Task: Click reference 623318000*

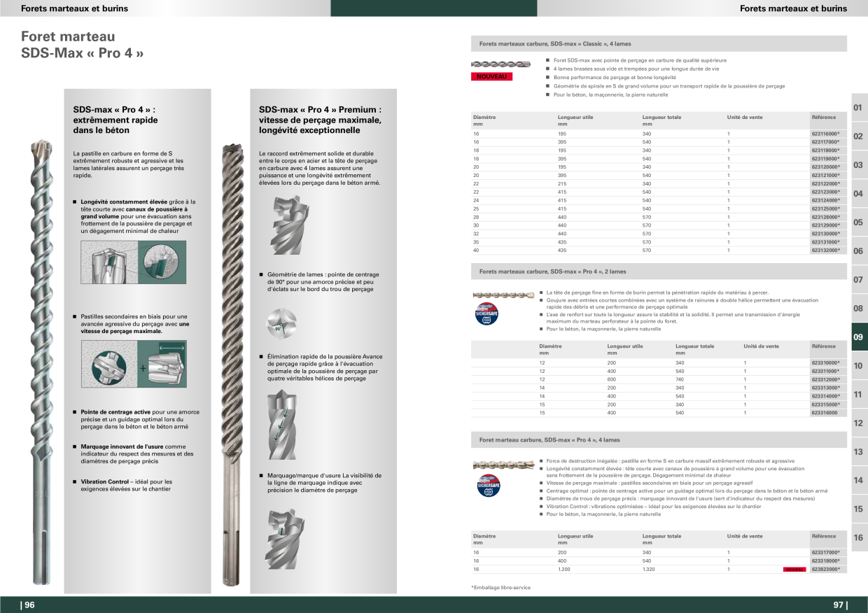Action: pyautogui.click(x=825, y=561)
